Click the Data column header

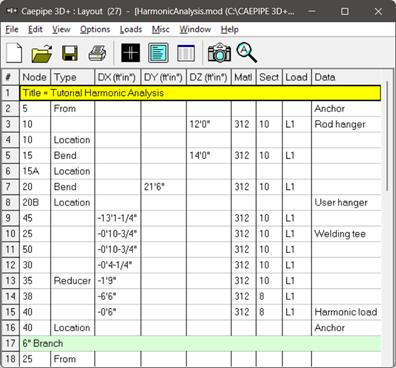pyautogui.click(x=346, y=77)
